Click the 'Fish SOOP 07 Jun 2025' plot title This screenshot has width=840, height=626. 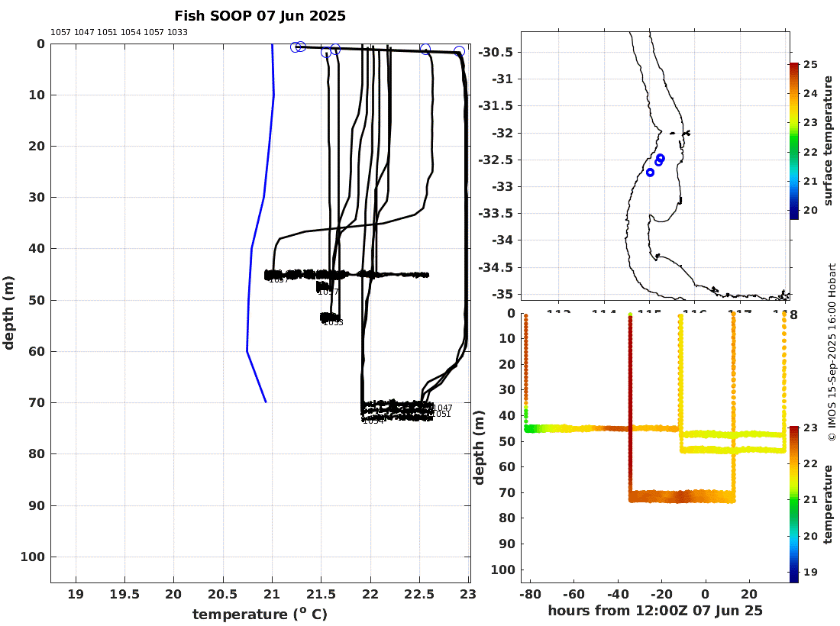click(260, 16)
